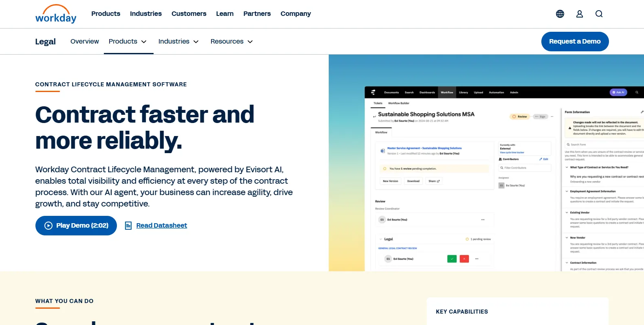Expand the Products chevron in Legal nav
Screen dimensions: 644x325
coord(144,42)
